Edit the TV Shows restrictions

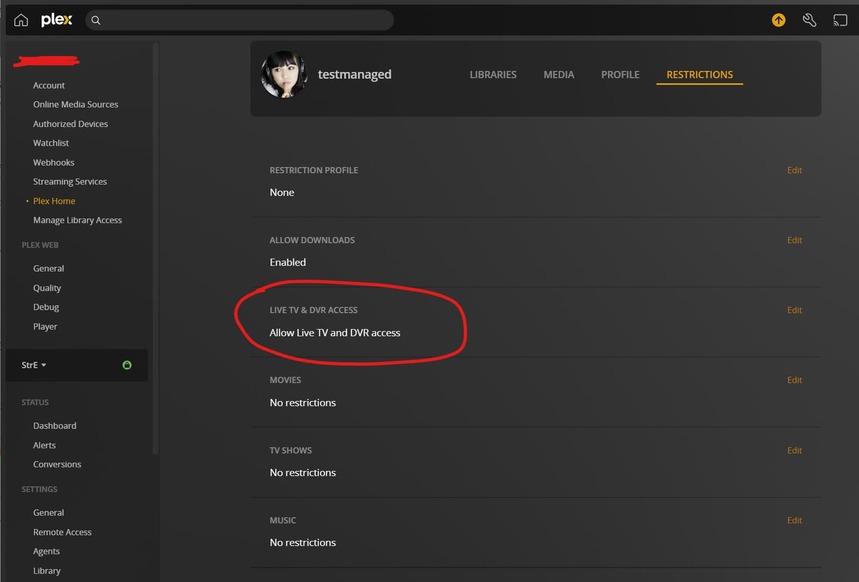click(x=794, y=450)
